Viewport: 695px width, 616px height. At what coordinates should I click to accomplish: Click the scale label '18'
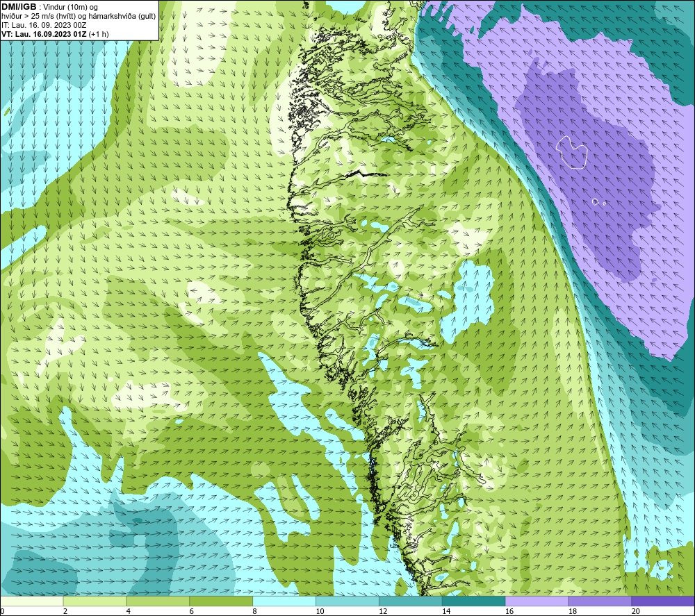(572, 611)
